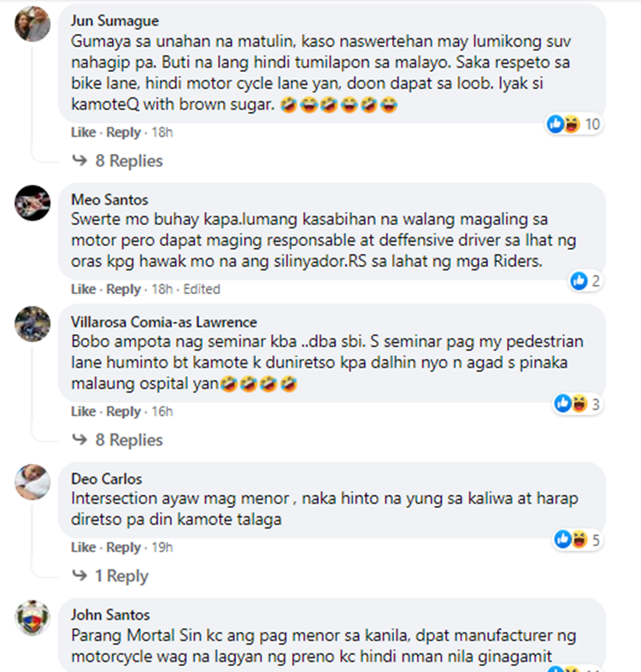The height and width of the screenshot is (672, 641).
Task: Open John Santos's avatar image
Action: pyautogui.click(x=32, y=617)
